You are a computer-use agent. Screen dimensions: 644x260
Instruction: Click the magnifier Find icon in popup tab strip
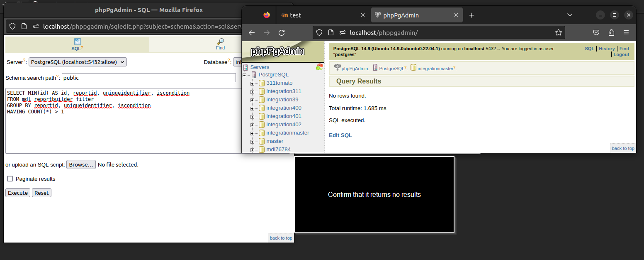pos(221,42)
